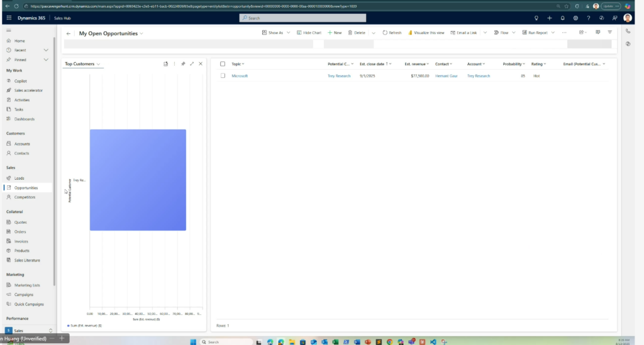Open the Dynamics 365 app launcher waffle

pos(9,18)
